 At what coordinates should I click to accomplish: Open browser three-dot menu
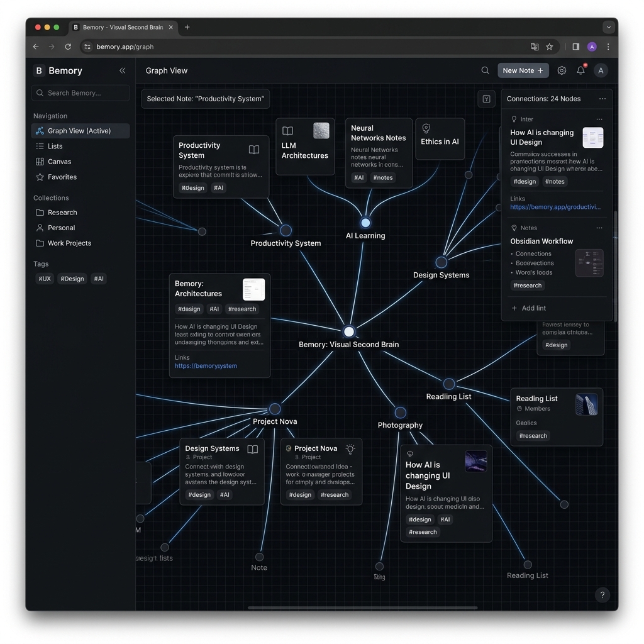608,47
